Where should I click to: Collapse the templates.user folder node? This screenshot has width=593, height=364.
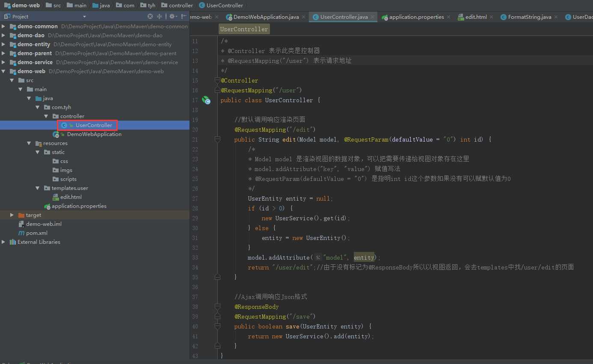(38, 188)
